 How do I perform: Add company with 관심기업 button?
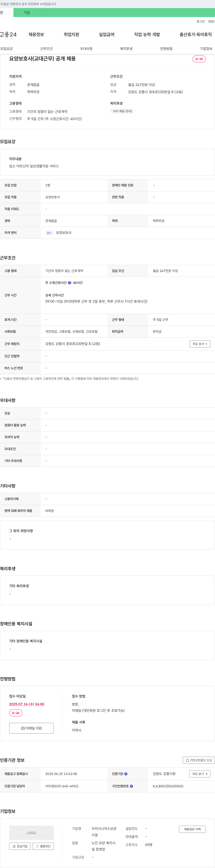(x=20, y=846)
